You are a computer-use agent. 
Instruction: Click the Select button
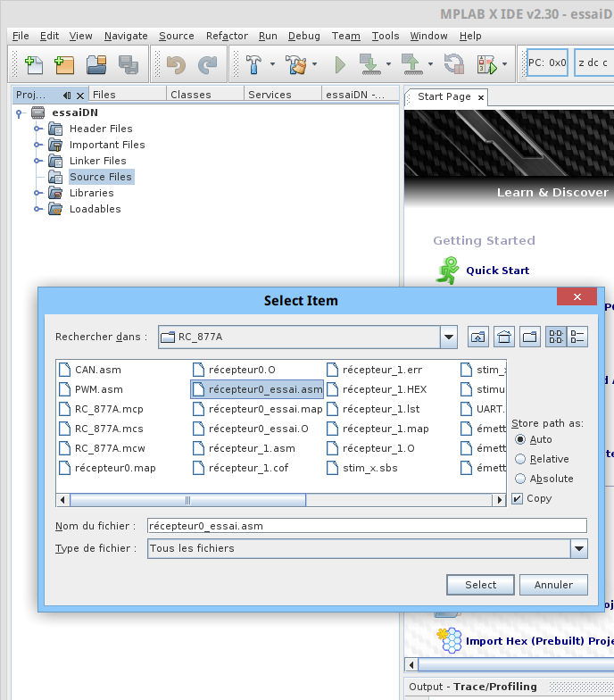[x=480, y=585]
